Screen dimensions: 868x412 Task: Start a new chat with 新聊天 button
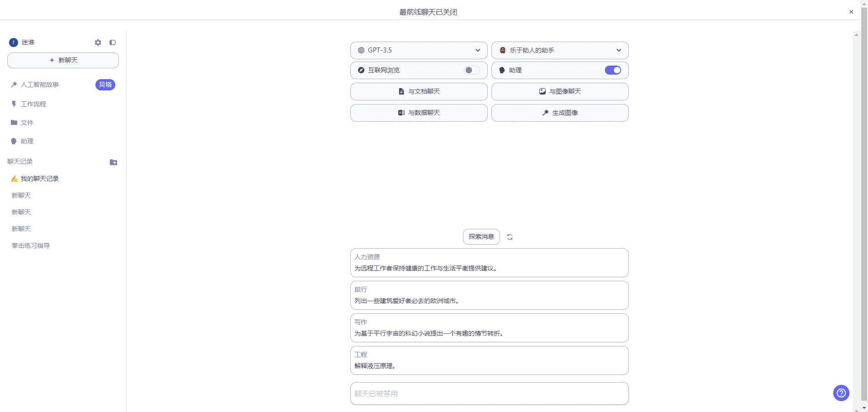tap(63, 60)
